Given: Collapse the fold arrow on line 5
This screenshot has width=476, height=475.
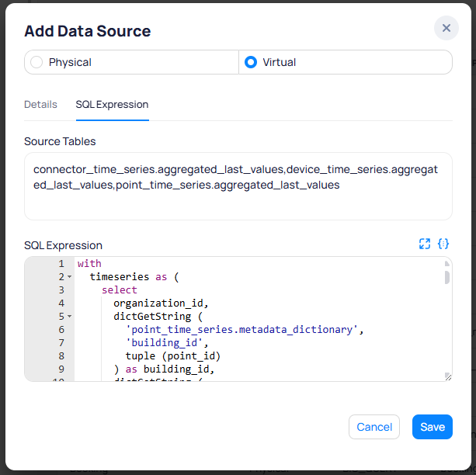Looking at the screenshot, I should pyautogui.click(x=70, y=316).
